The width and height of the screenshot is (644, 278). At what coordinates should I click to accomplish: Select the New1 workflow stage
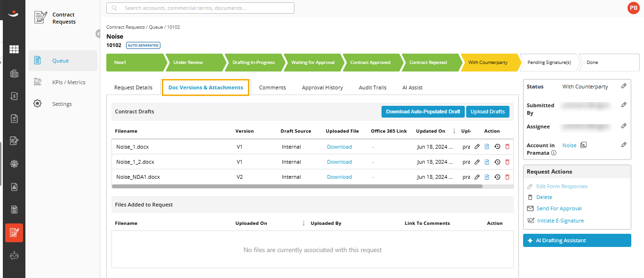pos(136,62)
